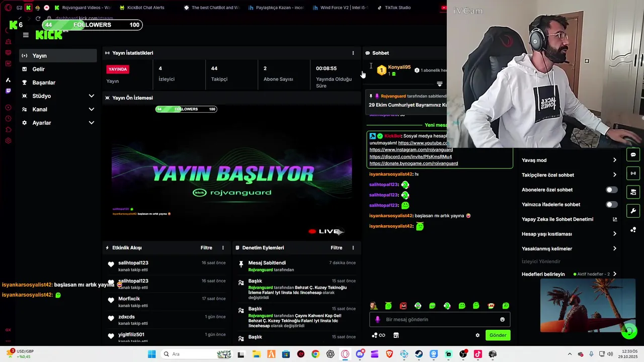Click the broadcast signal icon in the right tool strip

coord(633,173)
